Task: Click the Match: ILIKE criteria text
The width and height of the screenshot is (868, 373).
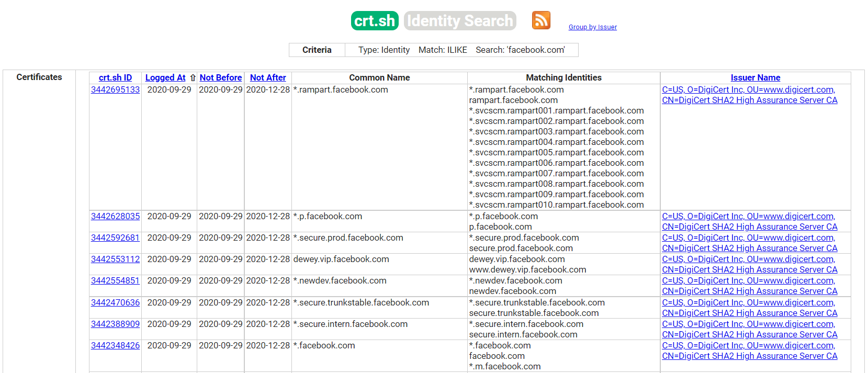Action: [443, 50]
